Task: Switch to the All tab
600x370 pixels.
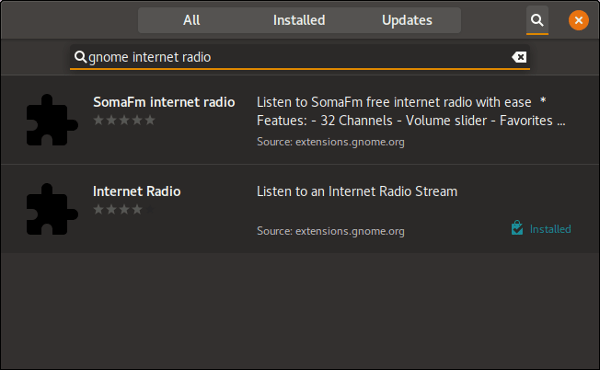Action: (191, 20)
